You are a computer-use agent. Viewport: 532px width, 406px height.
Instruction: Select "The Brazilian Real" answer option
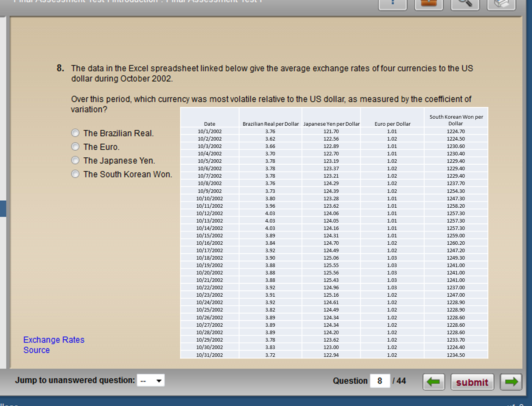click(x=75, y=133)
